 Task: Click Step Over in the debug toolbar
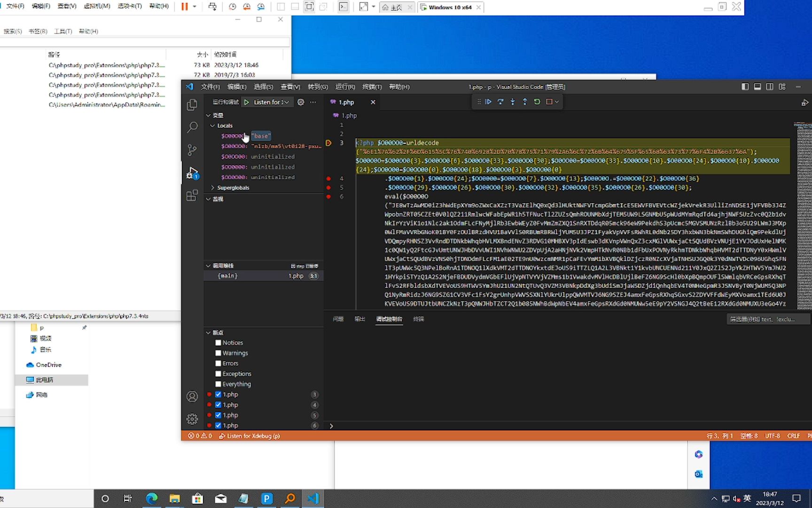point(500,102)
